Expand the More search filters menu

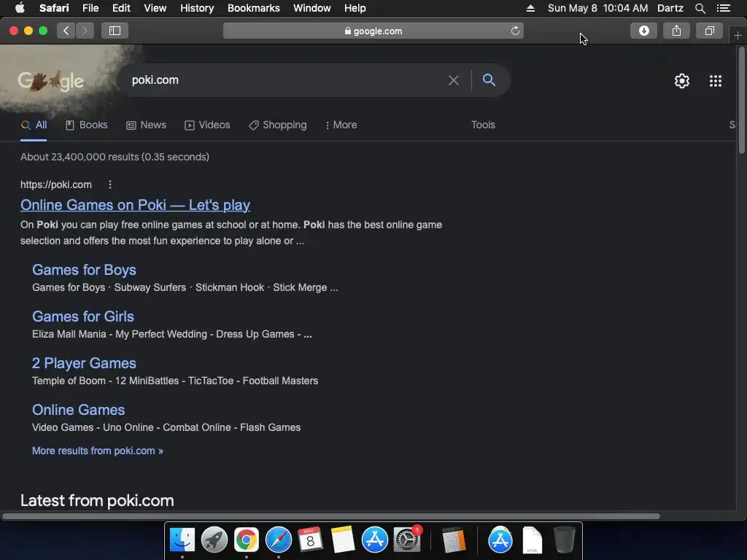pos(341,125)
